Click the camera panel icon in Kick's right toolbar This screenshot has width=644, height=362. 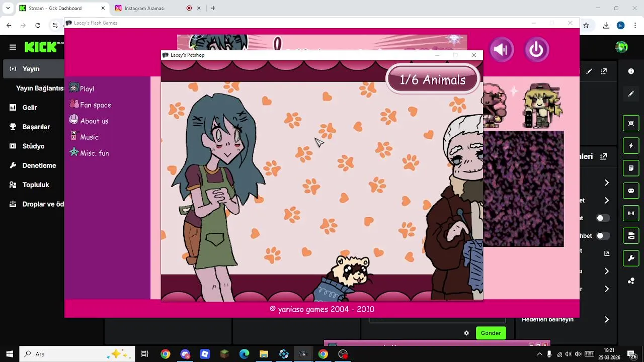click(x=631, y=236)
